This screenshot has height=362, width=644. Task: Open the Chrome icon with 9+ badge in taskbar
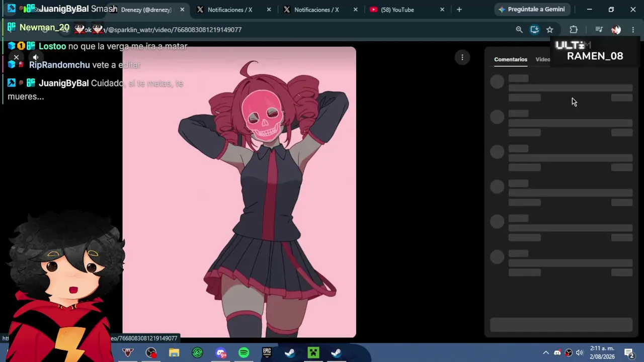pos(221,352)
